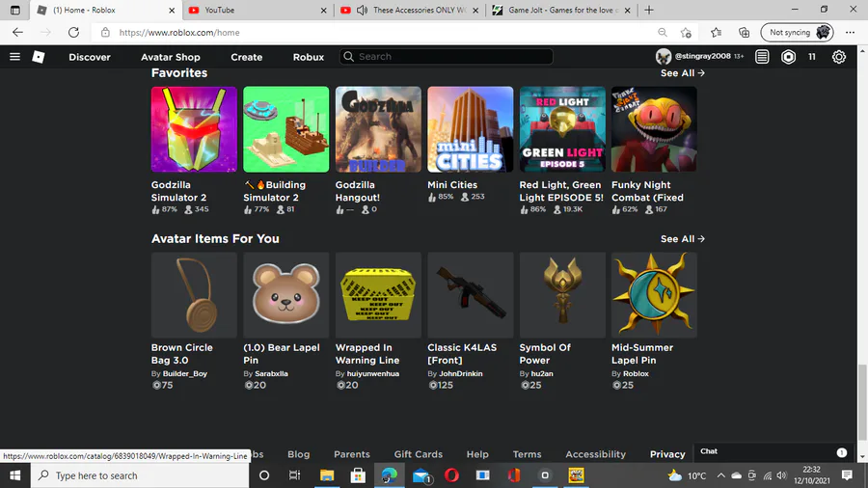
Task: Open the Bear Lapel Pin item
Action: pos(285,295)
